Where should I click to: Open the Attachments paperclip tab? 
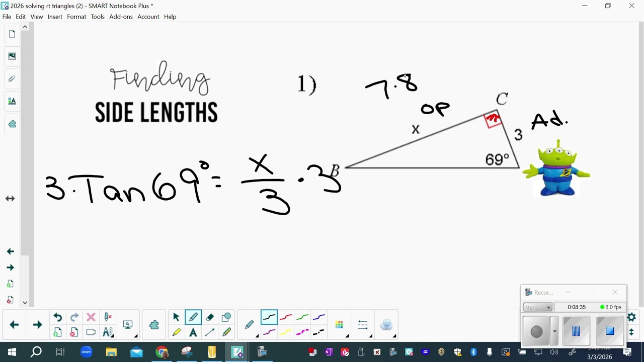(12, 79)
